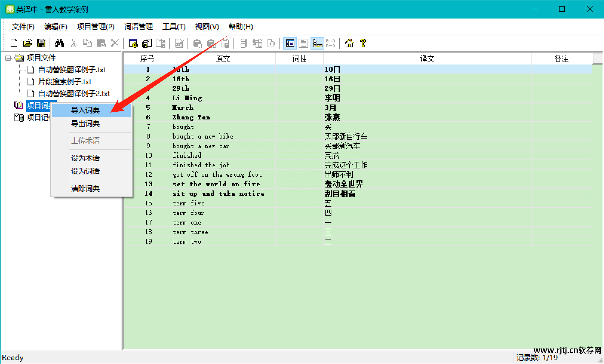Open the 项目管理(P) menu
This screenshot has height=364, width=604.
pos(96,27)
